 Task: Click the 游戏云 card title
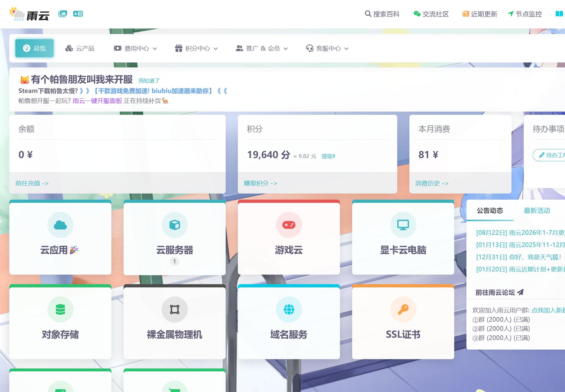(x=289, y=250)
